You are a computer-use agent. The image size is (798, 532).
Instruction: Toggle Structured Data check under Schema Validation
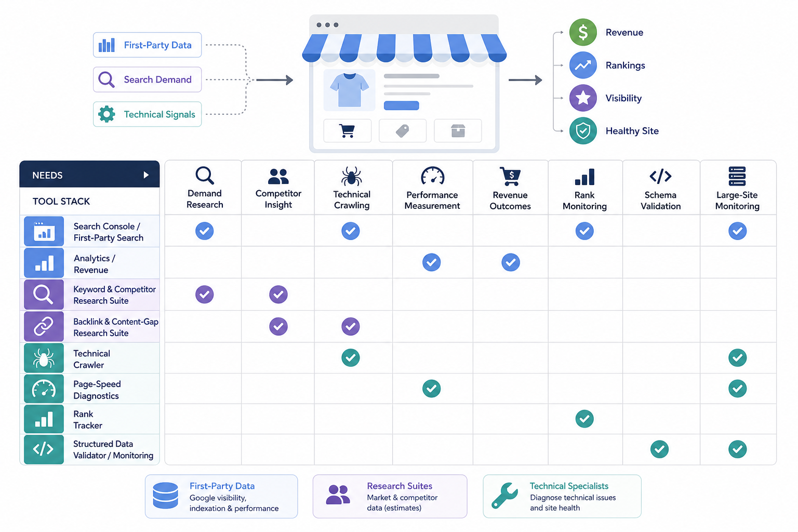[x=660, y=449]
